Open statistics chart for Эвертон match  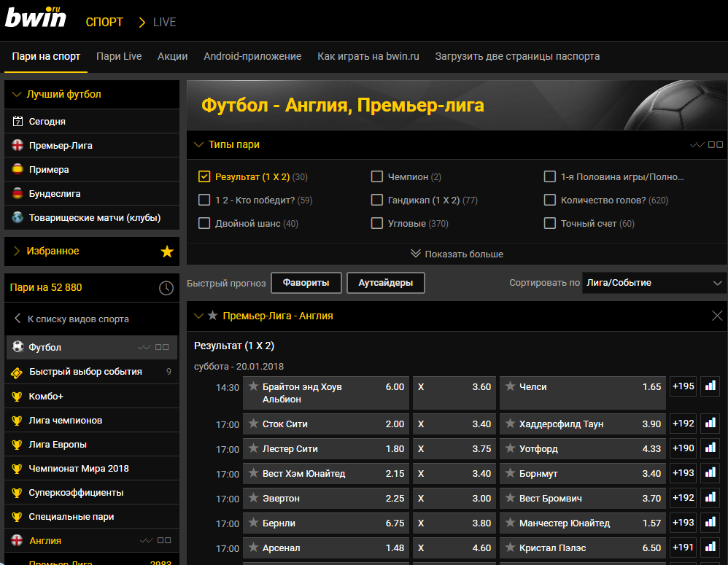coord(710,498)
